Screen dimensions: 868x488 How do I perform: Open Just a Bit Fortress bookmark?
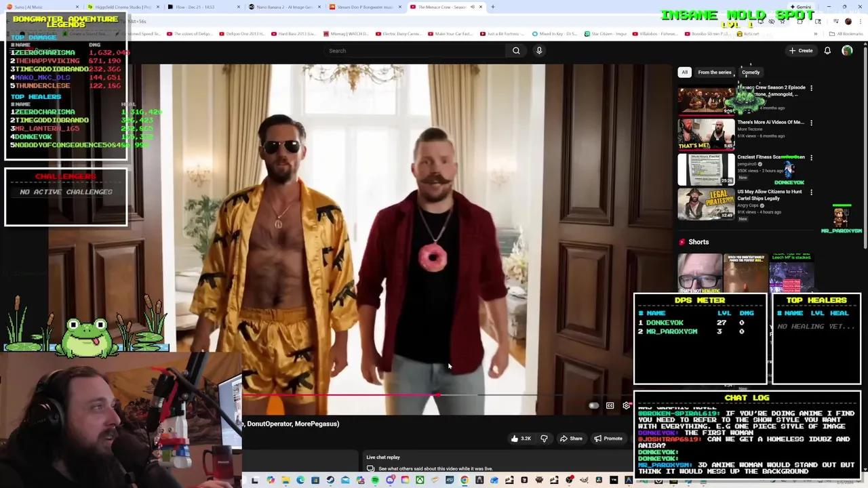click(502, 34)
